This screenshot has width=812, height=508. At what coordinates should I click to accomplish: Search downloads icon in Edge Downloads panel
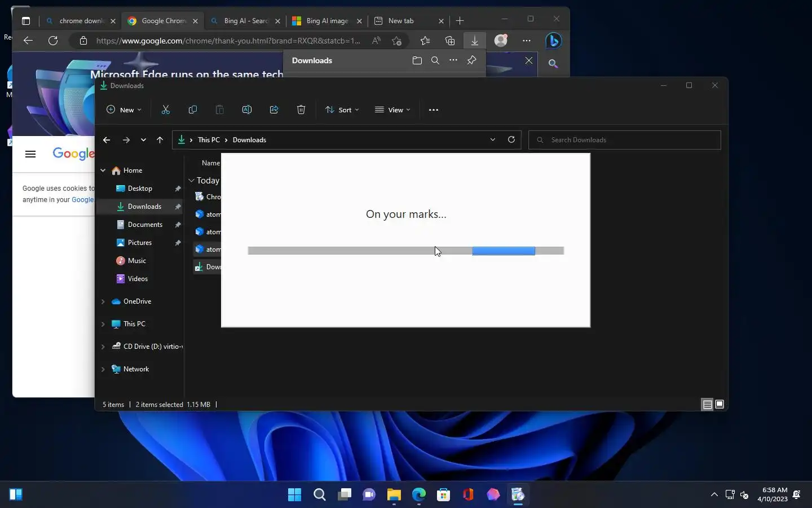[435, 60]
